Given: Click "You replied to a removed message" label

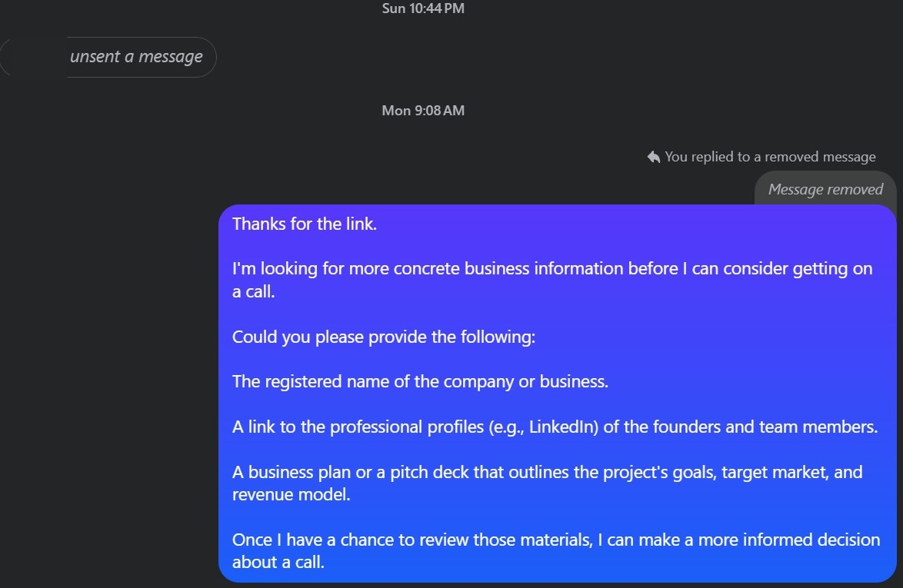Looking at the screenshot, I should 770,157.
